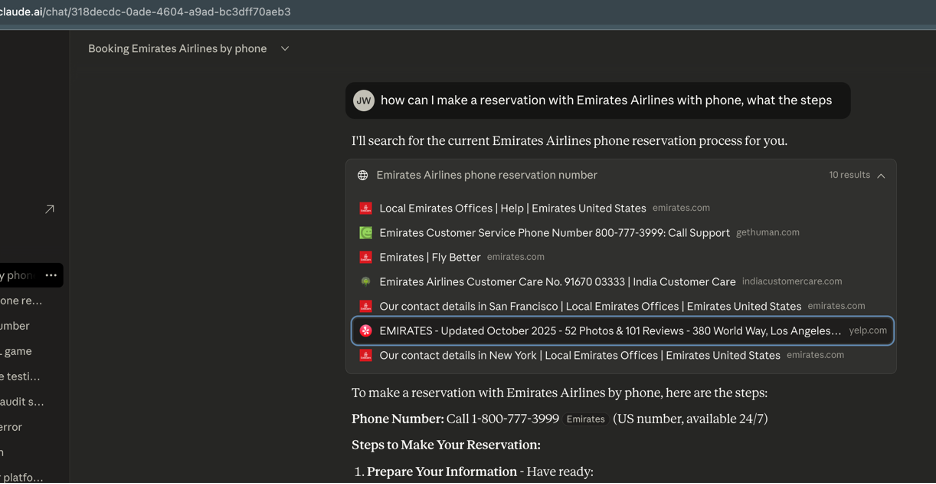
Task: Click the globe icon in the search block
Action: click(x=363, y=175)
